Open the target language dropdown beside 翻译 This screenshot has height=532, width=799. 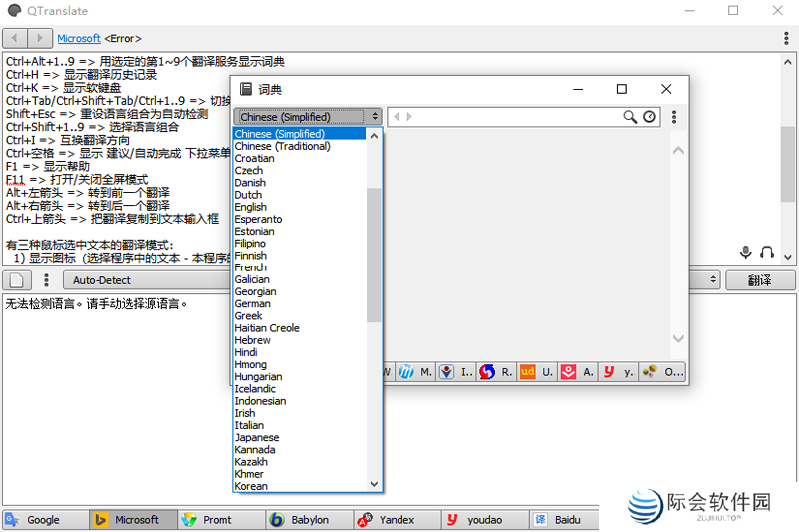705,280
